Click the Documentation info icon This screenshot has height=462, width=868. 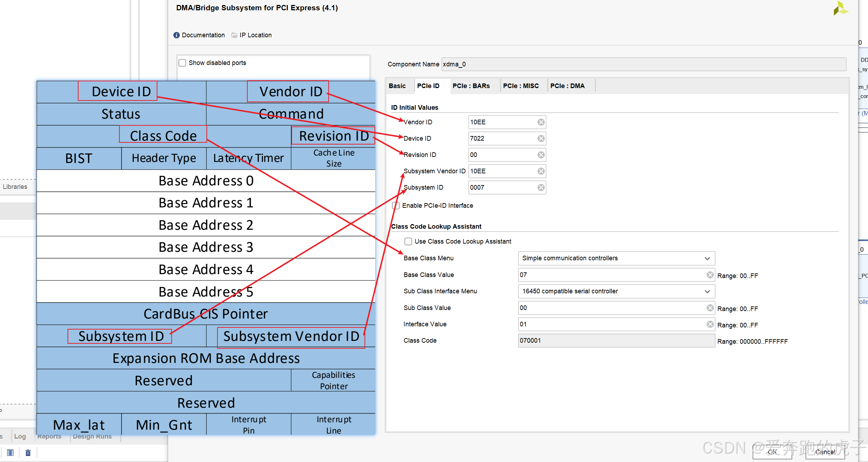177,35
